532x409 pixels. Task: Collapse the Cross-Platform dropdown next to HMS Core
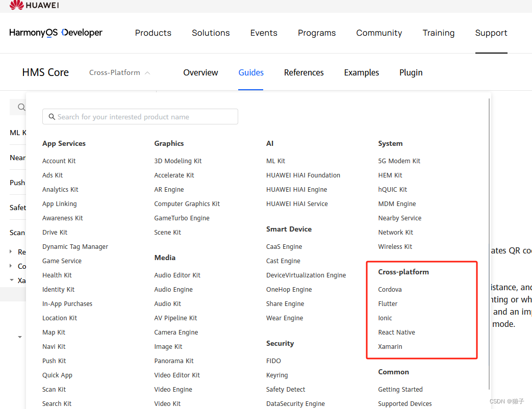[147, 72]
